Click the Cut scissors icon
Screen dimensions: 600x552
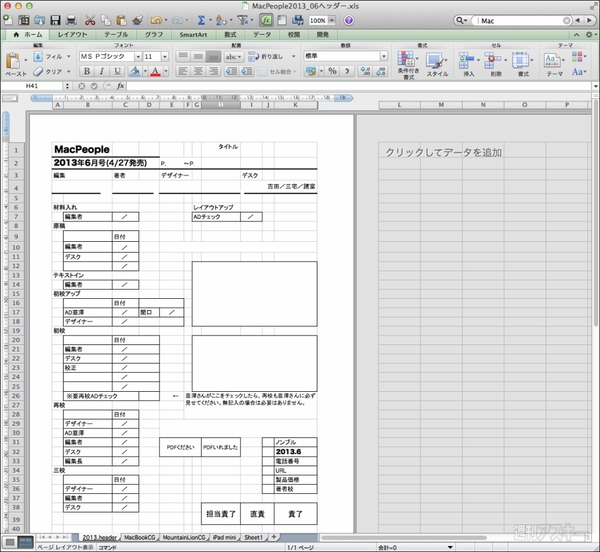[90, 20]
